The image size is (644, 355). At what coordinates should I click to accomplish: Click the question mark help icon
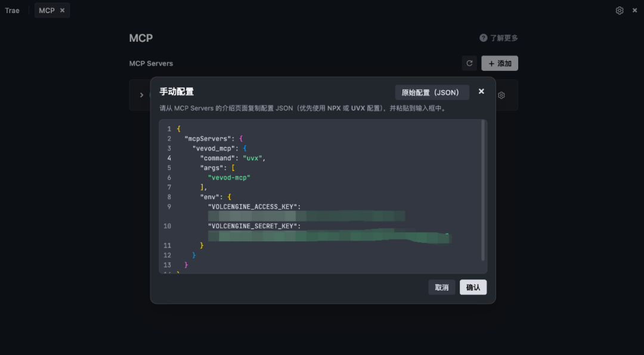[x=484, y=38]
